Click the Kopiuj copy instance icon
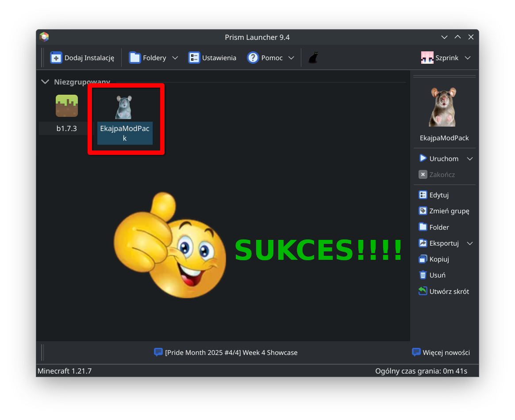 pyautogui.click(x=423, y=259)
